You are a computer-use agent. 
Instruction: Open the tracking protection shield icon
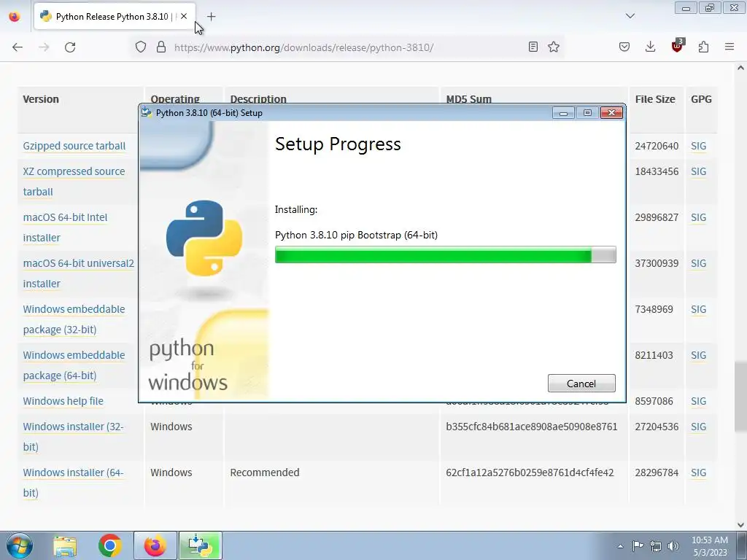click(141, 47)
